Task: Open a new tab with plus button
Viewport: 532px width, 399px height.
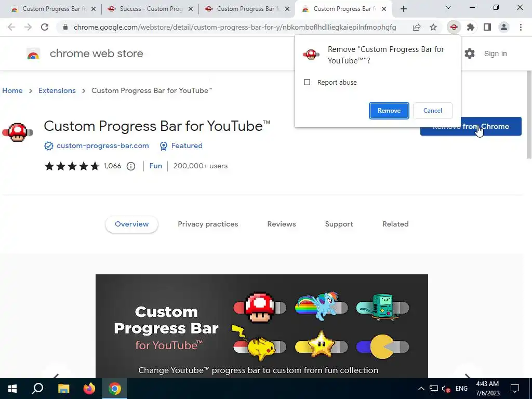Action: (403, 9)
